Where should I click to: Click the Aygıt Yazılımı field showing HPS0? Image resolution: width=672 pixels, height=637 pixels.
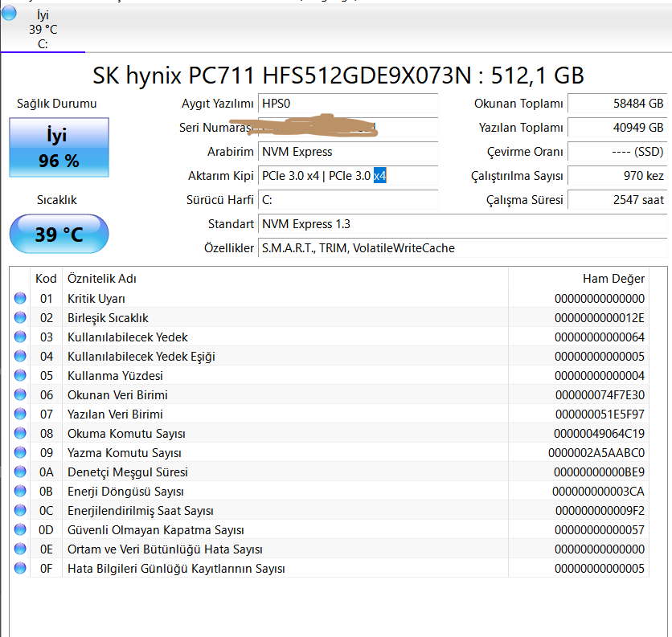pos(348,104)
